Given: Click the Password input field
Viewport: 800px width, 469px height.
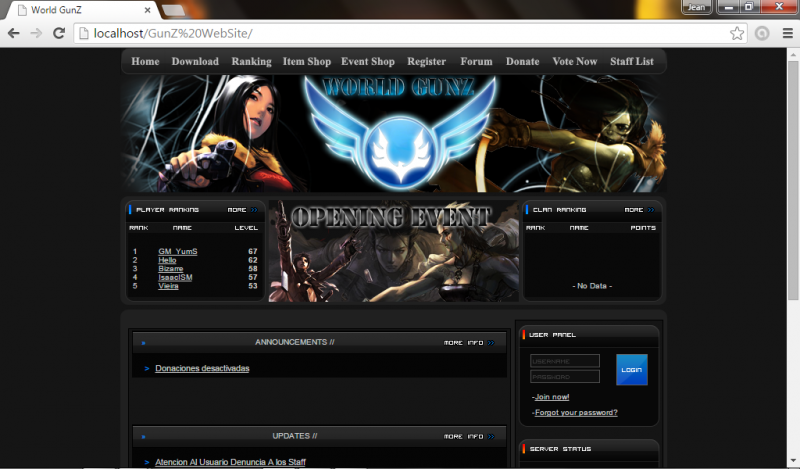Looking at the screenshot, I should pyautogui.click(x=565, y=377).
